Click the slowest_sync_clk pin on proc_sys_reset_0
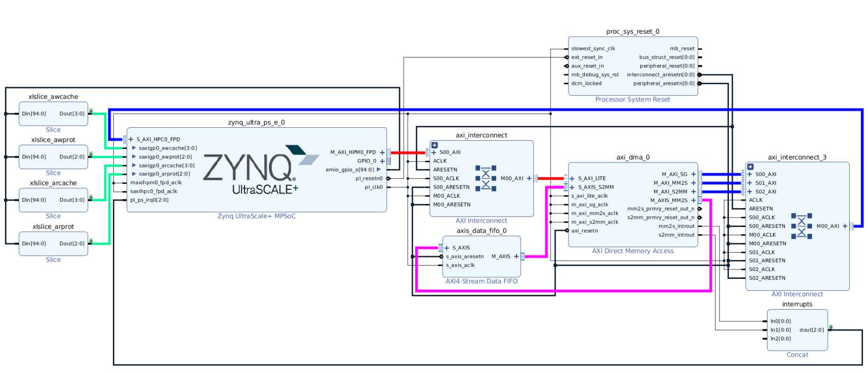The width and height of the screenshot is (868, 373). pos(566,49)
